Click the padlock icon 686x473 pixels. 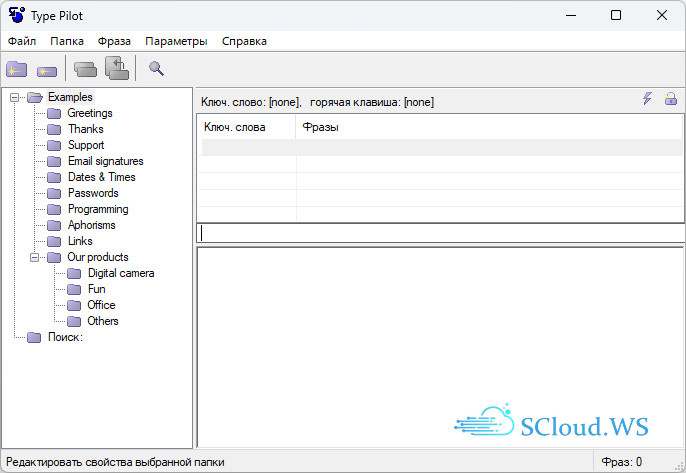pos(671,99)
